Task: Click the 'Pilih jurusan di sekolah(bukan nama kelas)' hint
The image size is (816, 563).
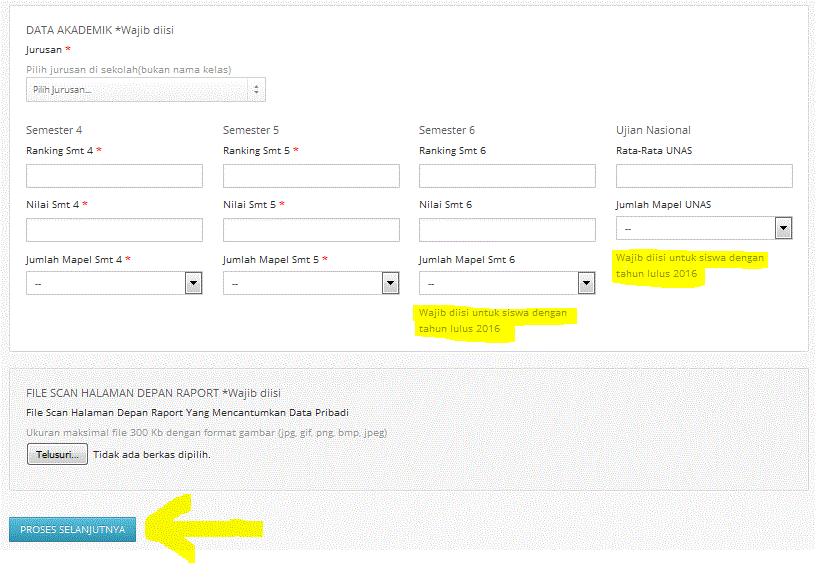Action: (129, 70)
